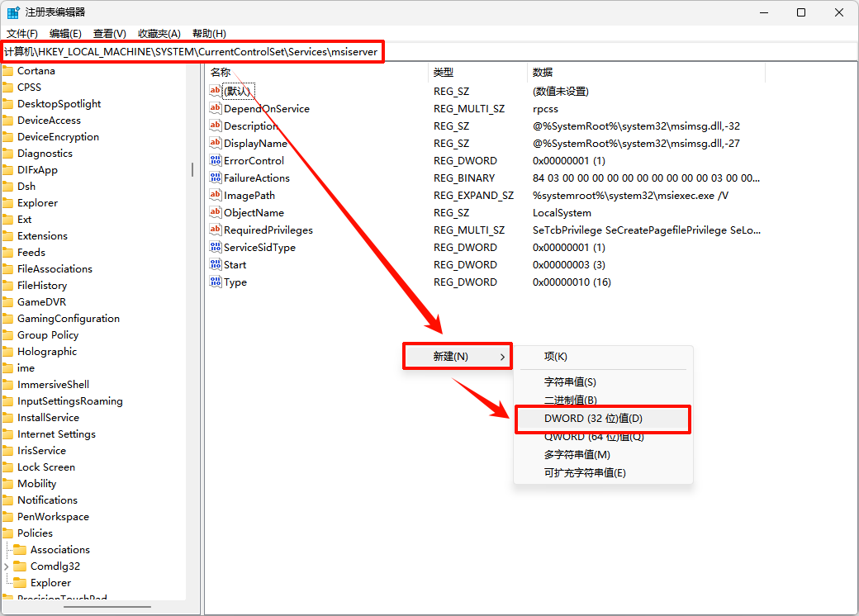This screenshot has height=616, width=859.
Task: Select 项(K) in the new submenu
Action: coord(555,357)
